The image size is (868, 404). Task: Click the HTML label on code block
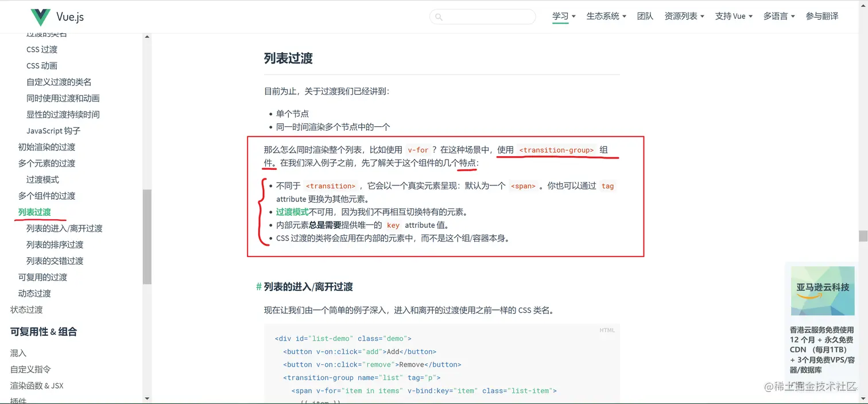(x=607, y=330)
